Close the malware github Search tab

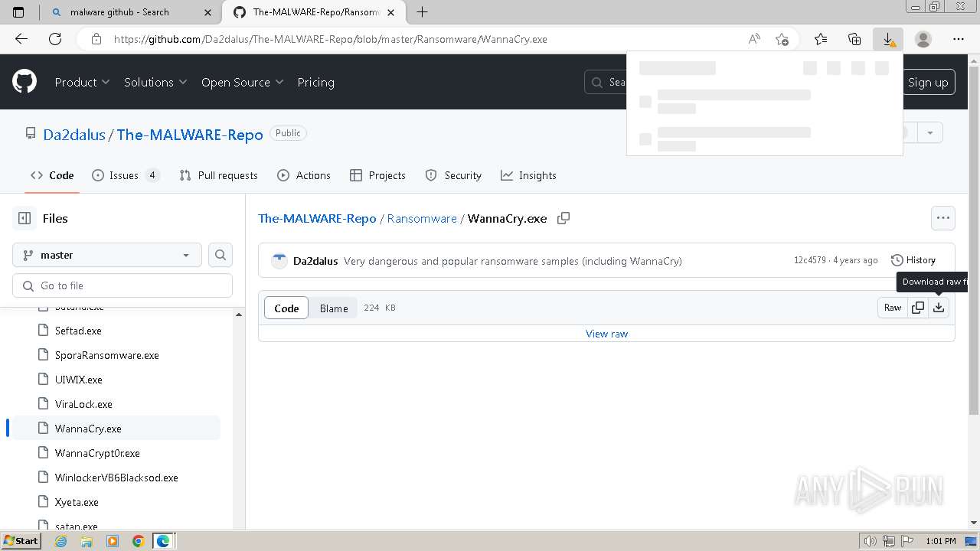tap(209, 12)
